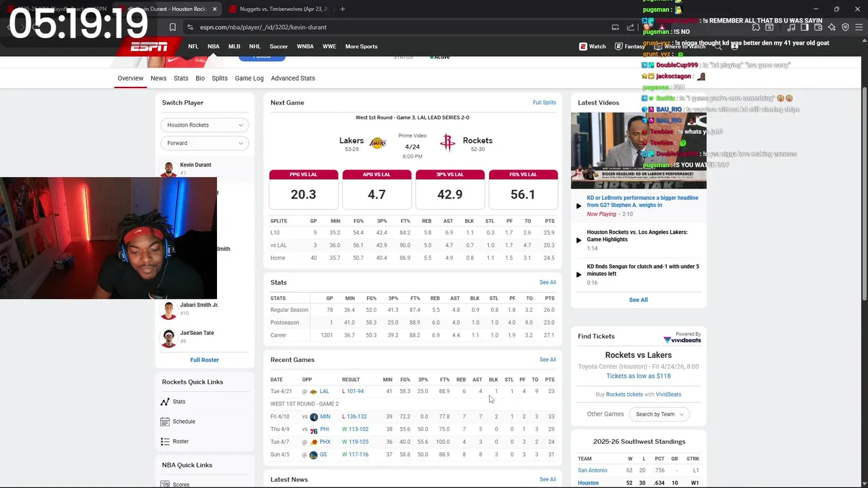Click the LAL team logo in Recent Games
The height and width of the screenshot is (488, 868).
pyautogui.click(x=313, y=392)
